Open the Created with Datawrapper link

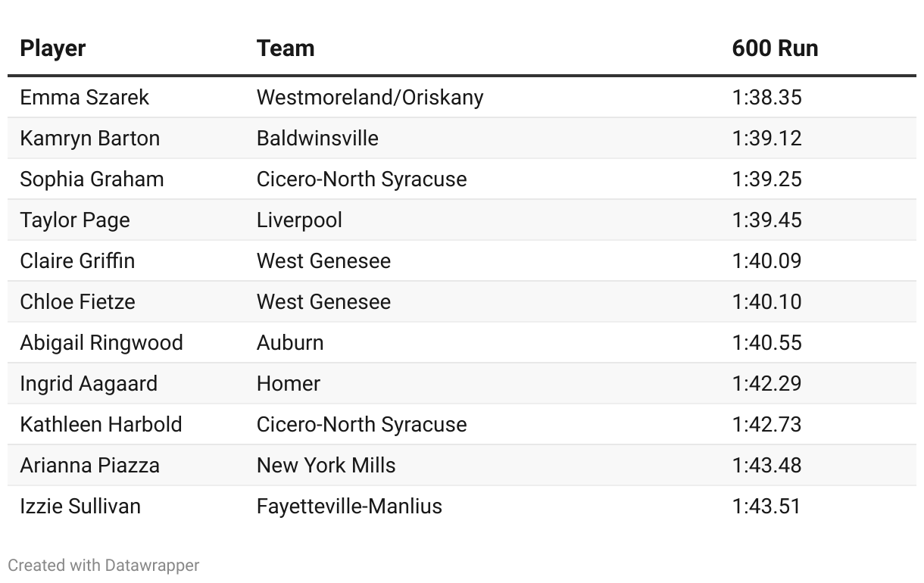[104, 566]
